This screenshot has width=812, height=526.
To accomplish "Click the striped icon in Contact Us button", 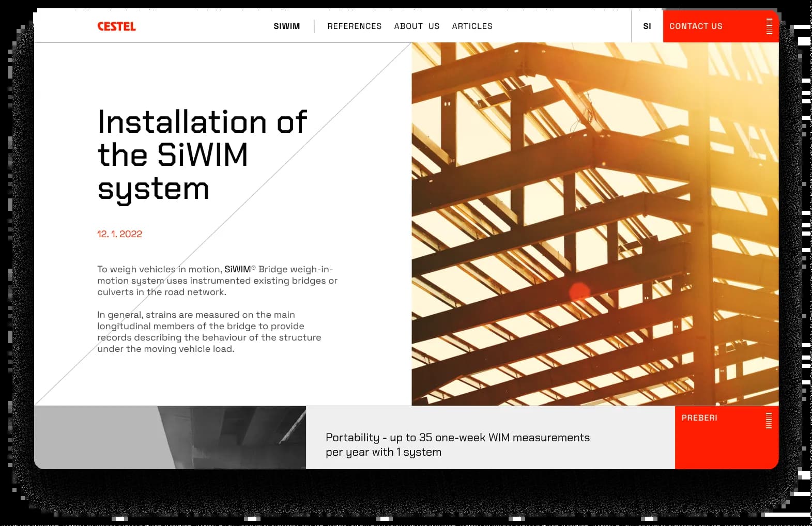I will click(x=769, y=26).
